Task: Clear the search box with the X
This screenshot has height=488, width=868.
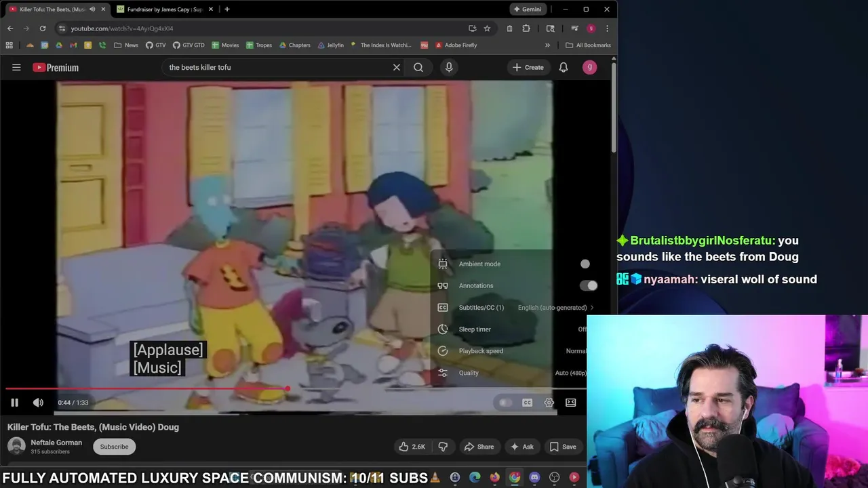Action: (397, 67)
